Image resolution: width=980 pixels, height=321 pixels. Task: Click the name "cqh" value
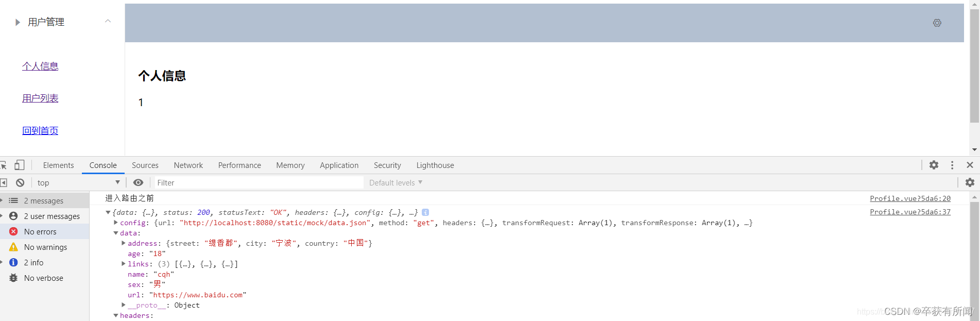[x=164, y=274]
